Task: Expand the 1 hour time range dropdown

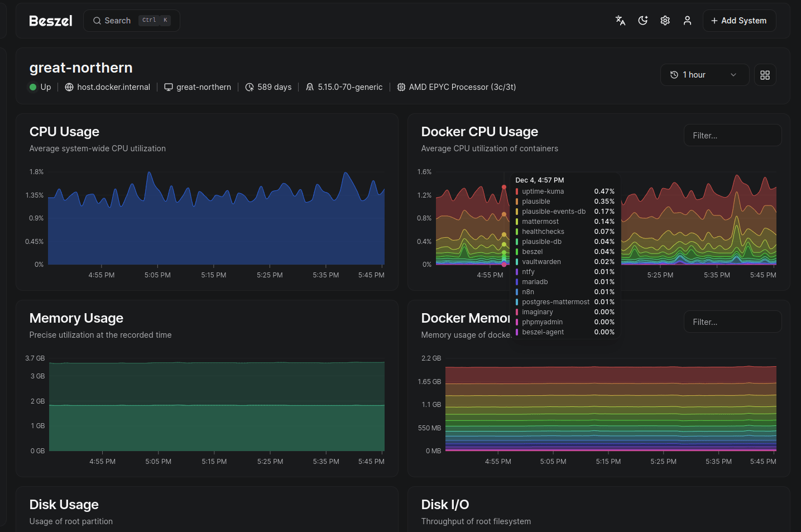Action: [x=704, y=75]
